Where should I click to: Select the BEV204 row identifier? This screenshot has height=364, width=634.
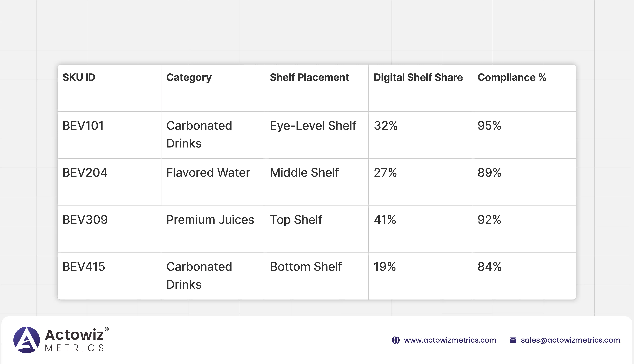point(85,173)
